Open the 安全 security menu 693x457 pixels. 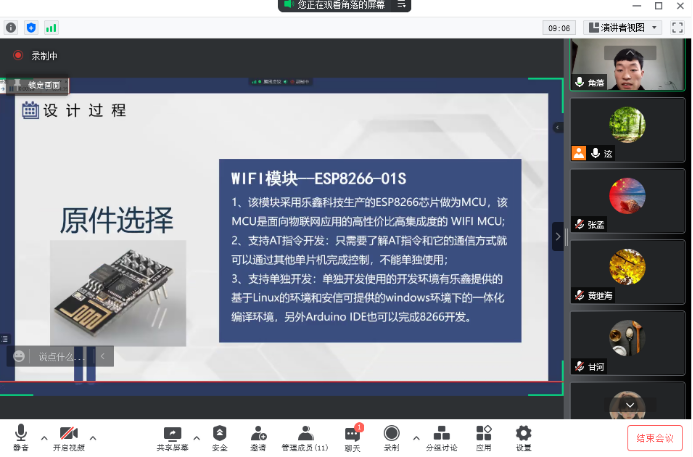pyautogui.click(x=220, y=438)
